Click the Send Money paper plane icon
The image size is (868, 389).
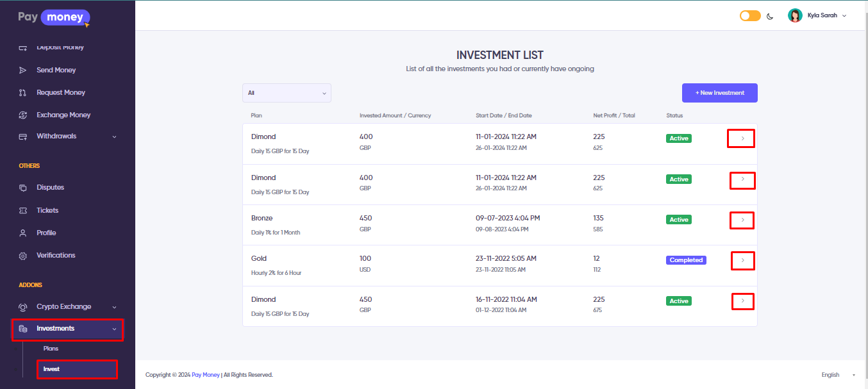pyautogui.click(x=23, y=70)
